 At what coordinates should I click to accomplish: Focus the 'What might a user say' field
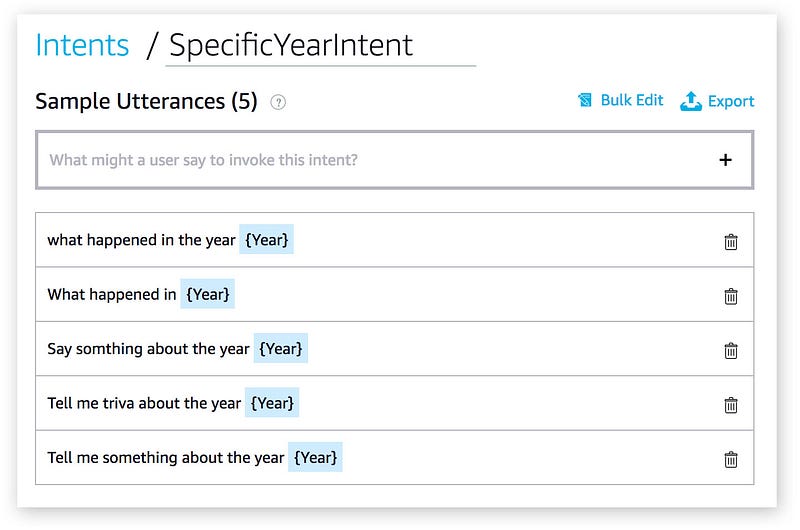(x=394, y=160)
